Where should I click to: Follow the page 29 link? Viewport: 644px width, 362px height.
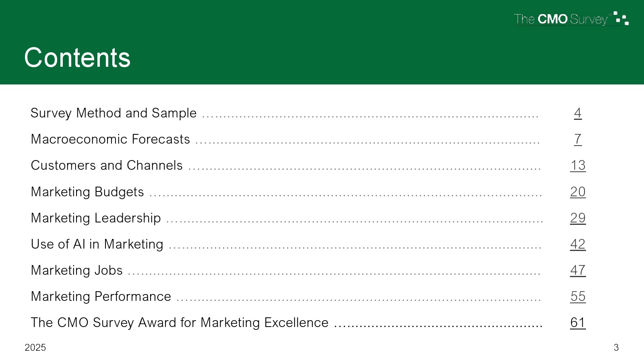(x=578, y=218)
